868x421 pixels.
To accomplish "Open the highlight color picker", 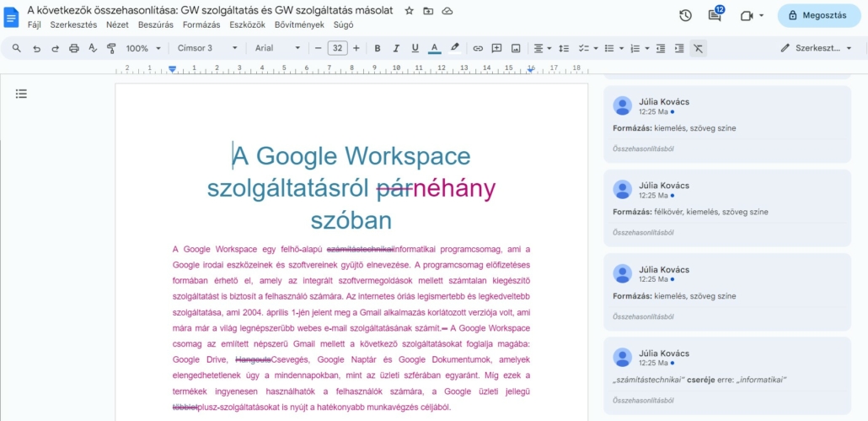I will point(455,48).
